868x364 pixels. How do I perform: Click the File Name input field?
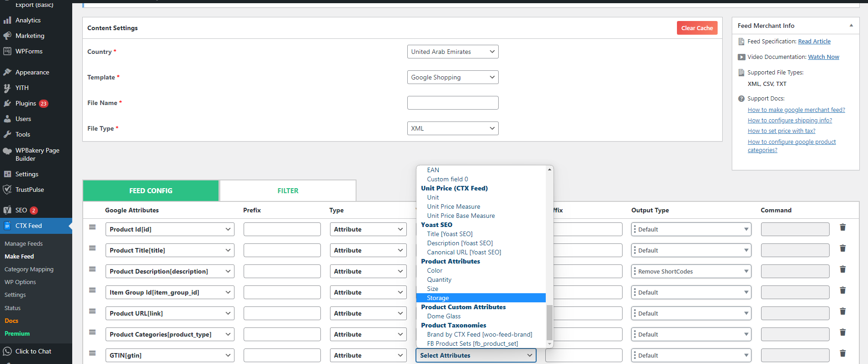[x=453, y=103]
